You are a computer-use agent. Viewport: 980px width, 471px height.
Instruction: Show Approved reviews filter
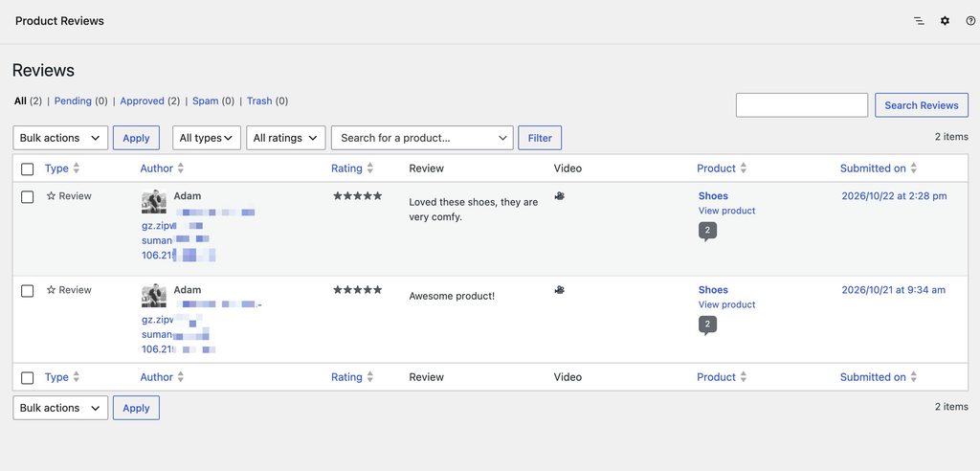142,101
